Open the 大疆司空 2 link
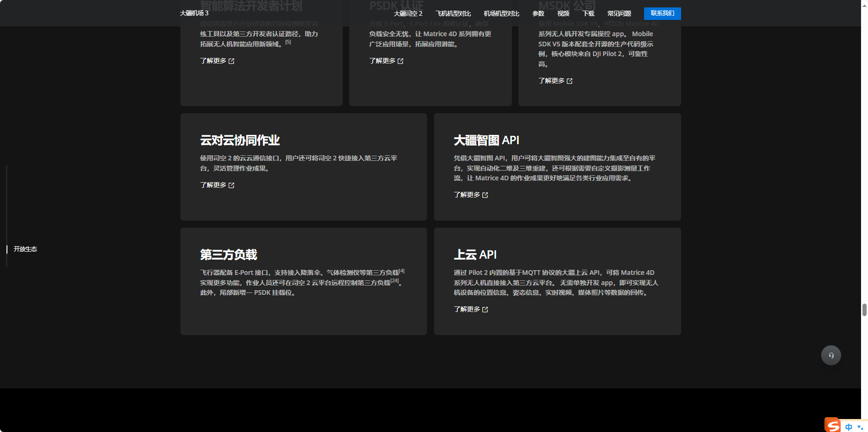 click(x=408, y=13)
